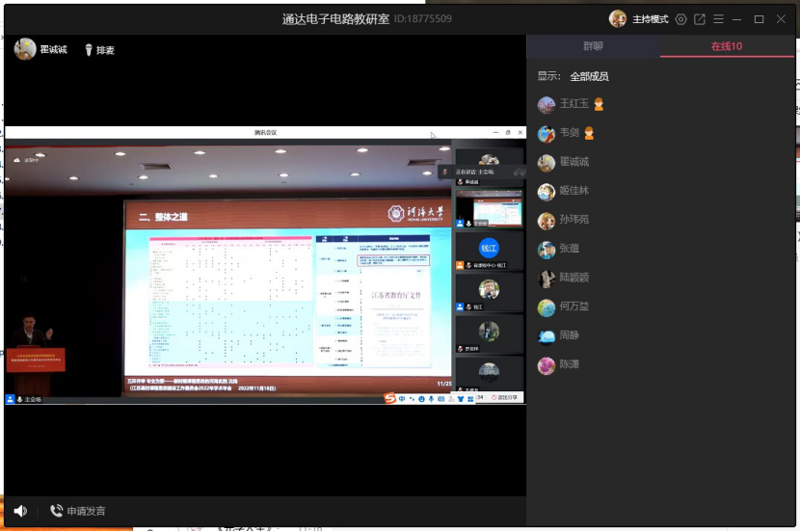800x532 pixels.
Task: Pop out the room with the external-window icon
Action: coord(700,19)
